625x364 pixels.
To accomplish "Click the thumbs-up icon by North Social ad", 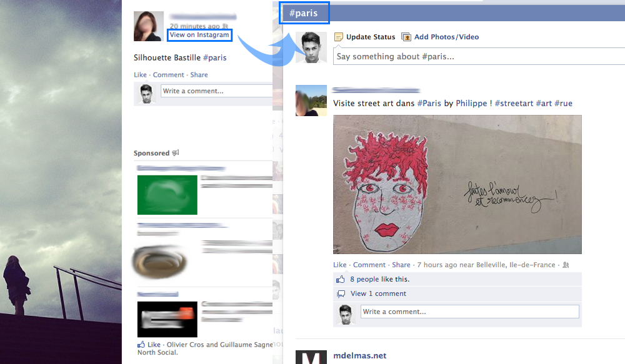I will point(141,345).
